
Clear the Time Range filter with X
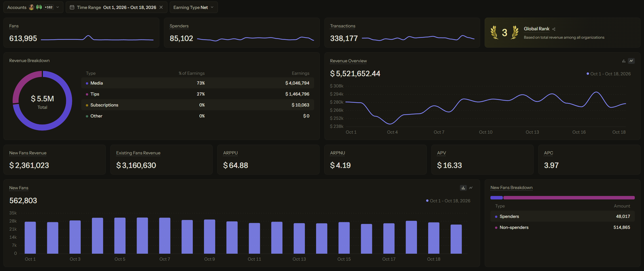pos(161,7)
